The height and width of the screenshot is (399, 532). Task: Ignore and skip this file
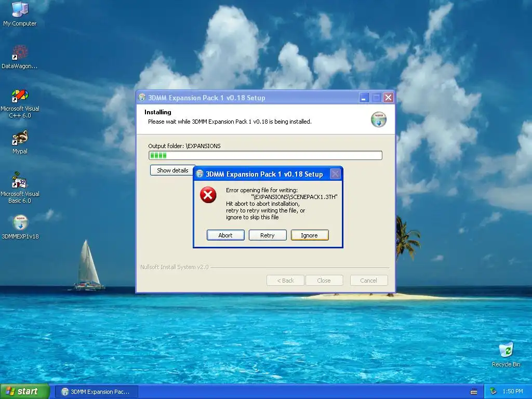coord(310,235)
